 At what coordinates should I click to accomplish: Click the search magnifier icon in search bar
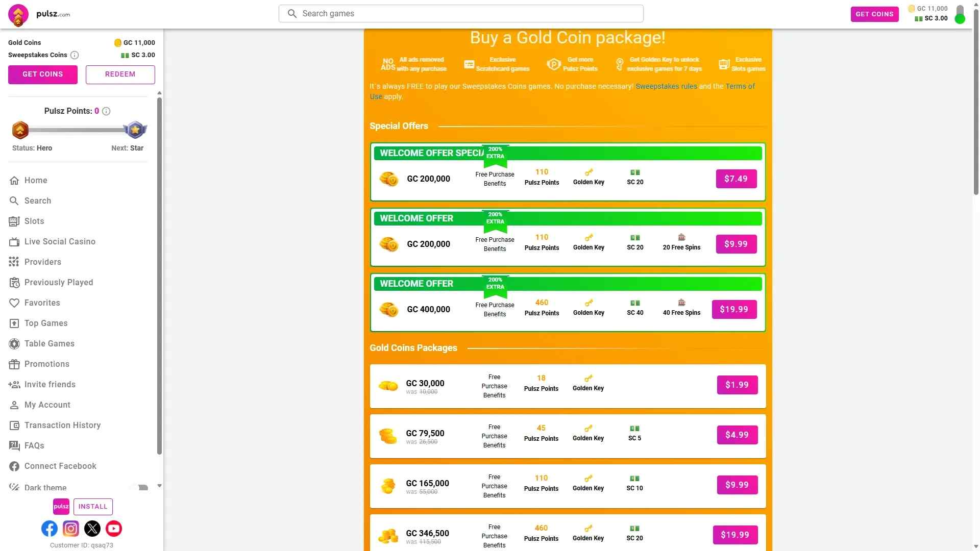(292, 14)
